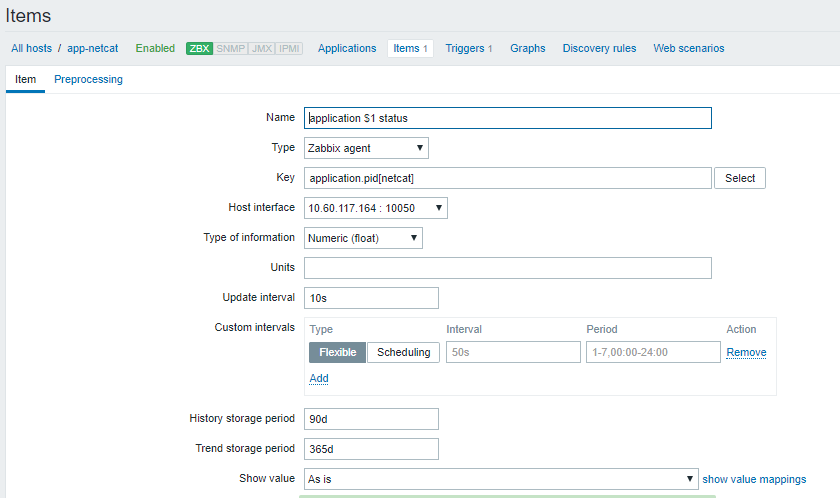The height and width of the screenshot is (498, 840).
Task: Open the show value mappings link
Action: [x=754, y=479]
